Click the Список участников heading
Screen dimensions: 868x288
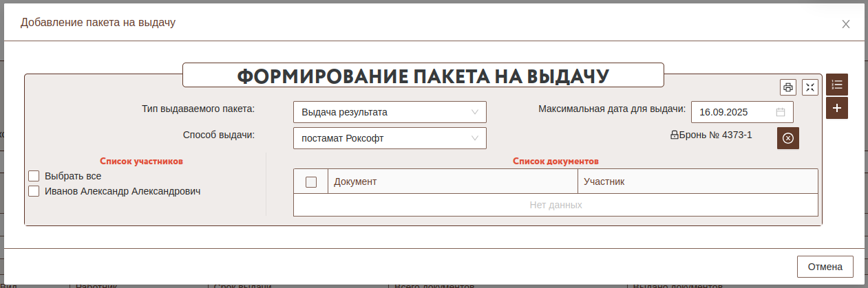(141, 161)
